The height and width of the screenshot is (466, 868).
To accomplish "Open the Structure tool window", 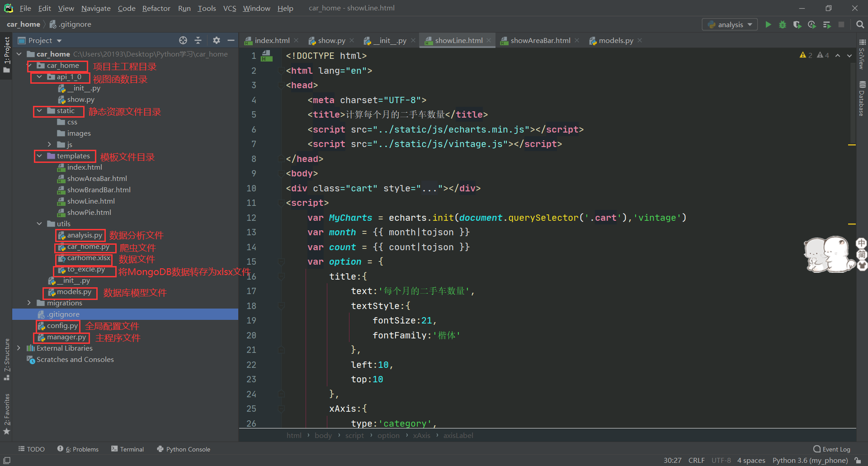I will pos(6,359).
